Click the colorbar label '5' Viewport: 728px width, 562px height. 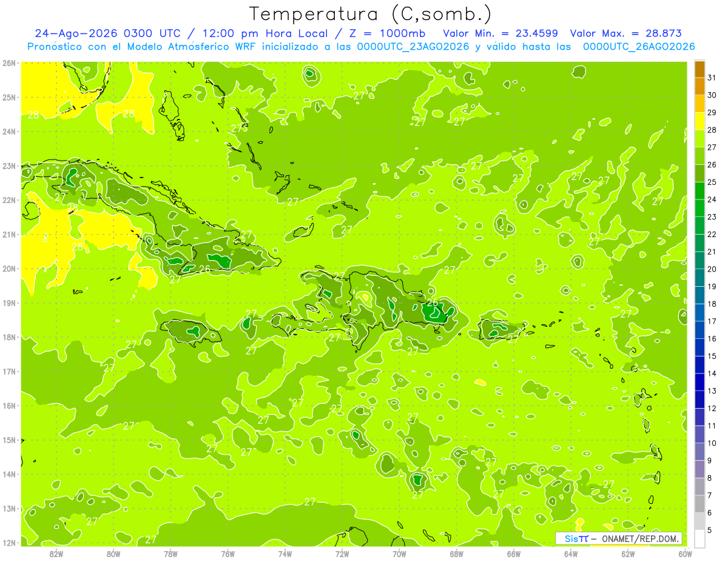point(710,530)
